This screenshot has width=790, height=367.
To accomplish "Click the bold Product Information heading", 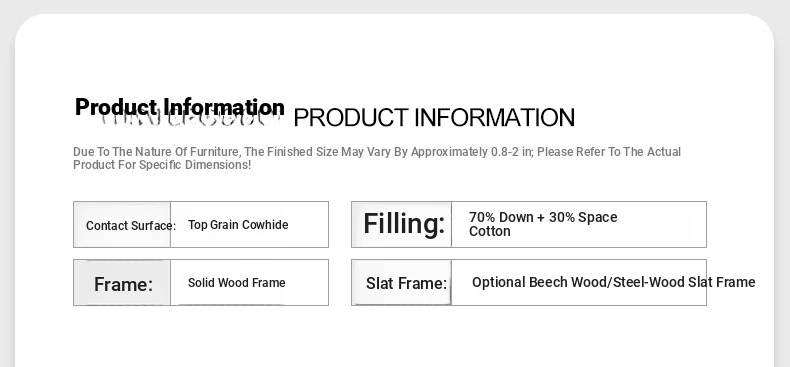I will (x=180, y=107).
